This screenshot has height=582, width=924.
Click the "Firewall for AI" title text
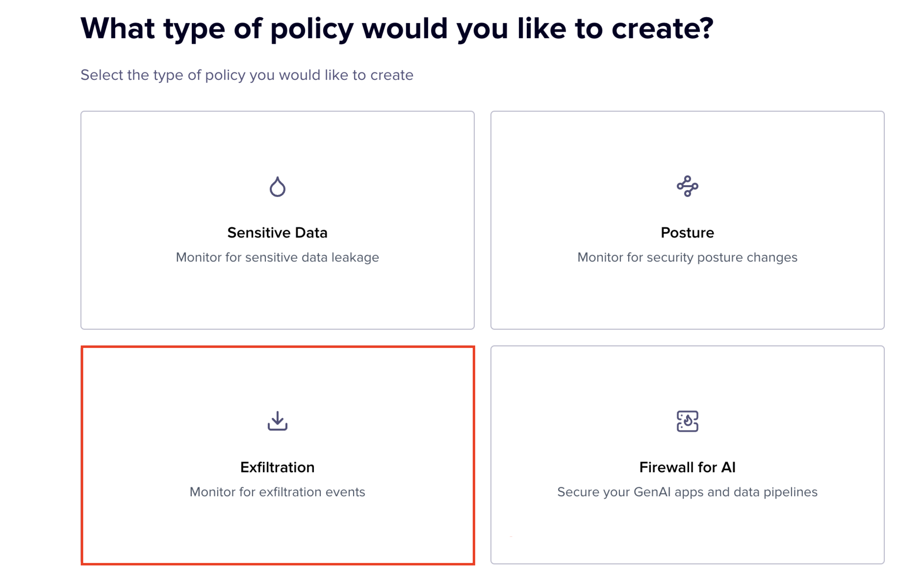pyautogui.click(x=687, y=467)
